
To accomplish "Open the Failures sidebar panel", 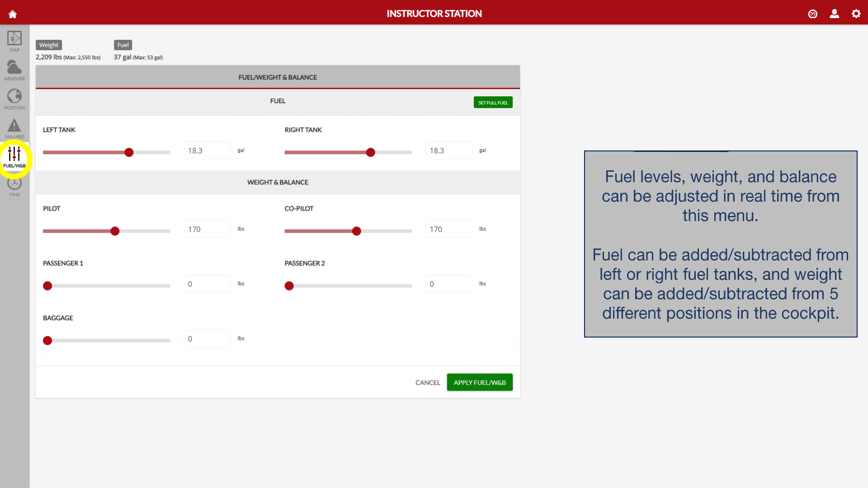I will 14,128.
